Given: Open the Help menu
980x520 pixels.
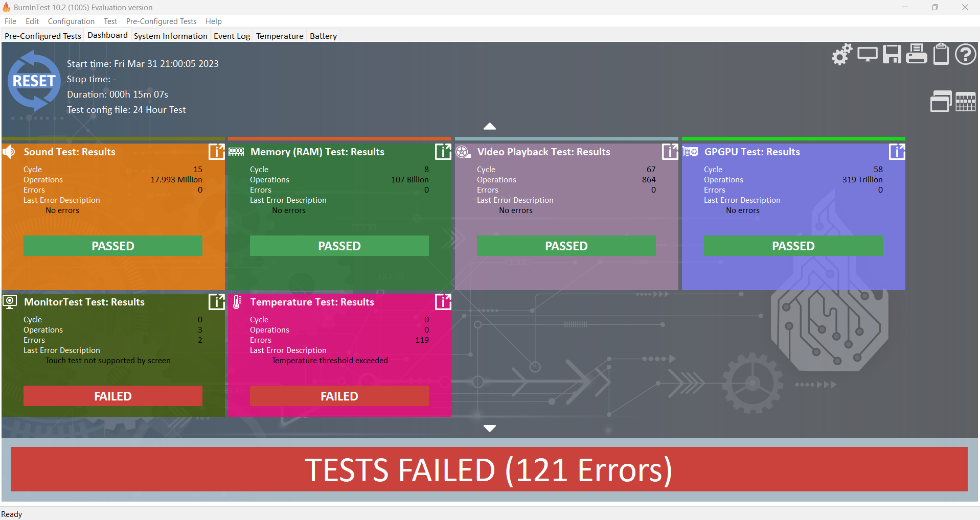Looking at the screenshot, I should (214, 21).
